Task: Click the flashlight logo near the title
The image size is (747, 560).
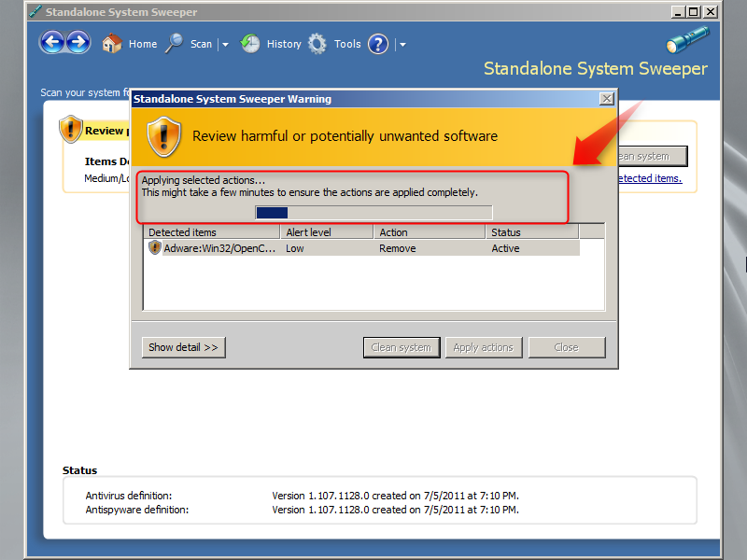Action: click(687, 37)
